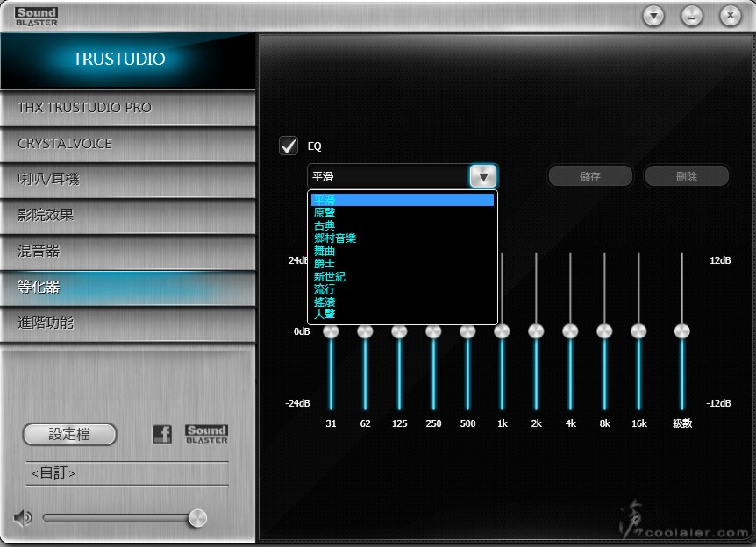Click the 31 Hz band slider knob
Viewport: 756px width, 547px height.
[331, 331]
